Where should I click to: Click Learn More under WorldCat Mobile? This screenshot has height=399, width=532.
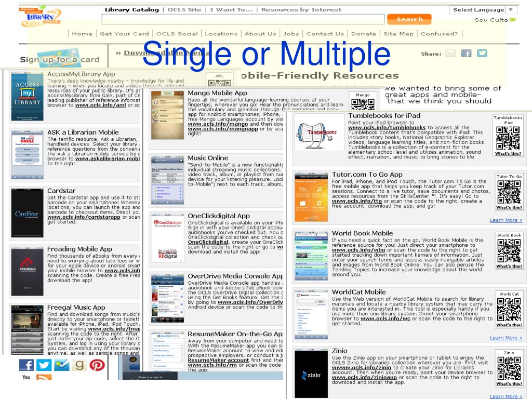pos(506,338)
